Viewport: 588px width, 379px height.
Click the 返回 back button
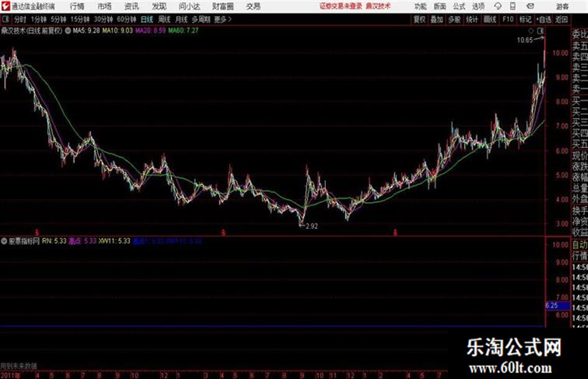[x=562, y=19]
